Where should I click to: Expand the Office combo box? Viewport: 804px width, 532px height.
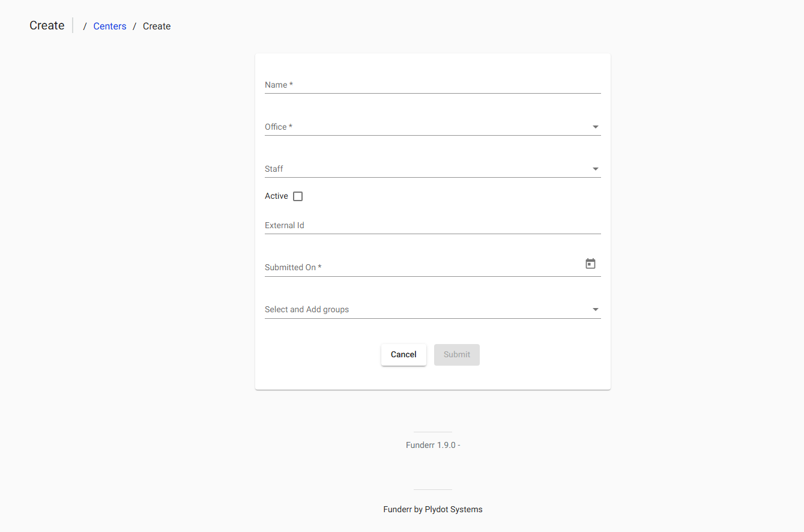[x=420, y=127]
